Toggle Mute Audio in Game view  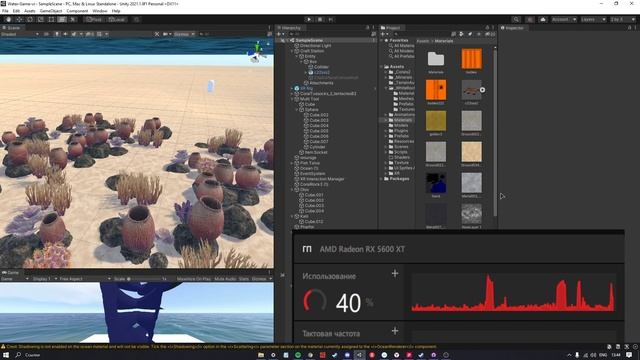(x=225, y=279)
